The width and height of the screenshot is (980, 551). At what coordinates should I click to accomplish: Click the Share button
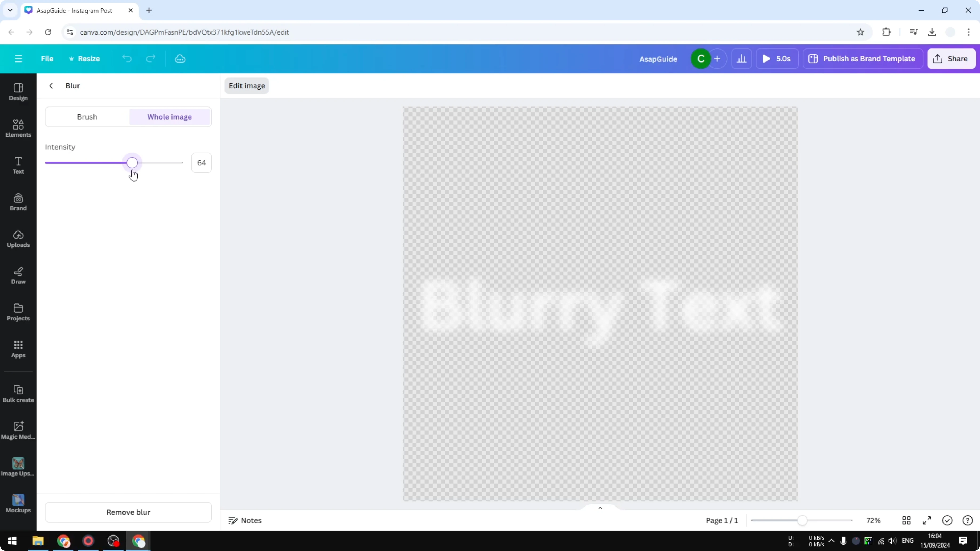(952, 59)
